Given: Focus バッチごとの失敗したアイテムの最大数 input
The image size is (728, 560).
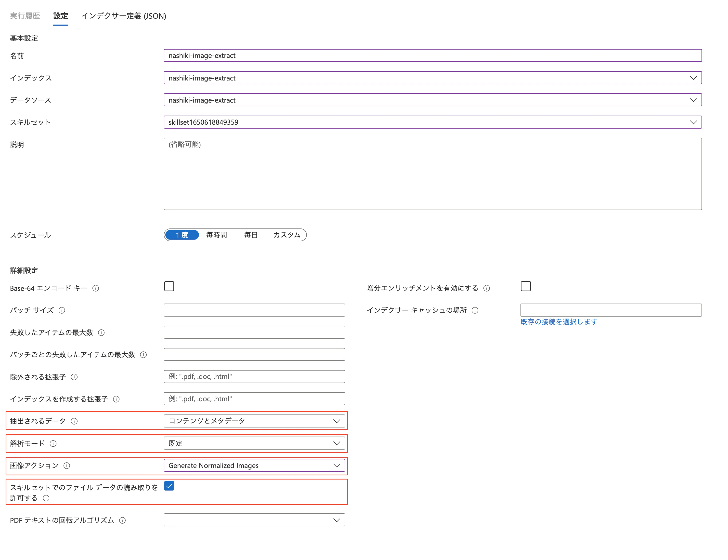Looking at the screenshot, I should [254, 354].
